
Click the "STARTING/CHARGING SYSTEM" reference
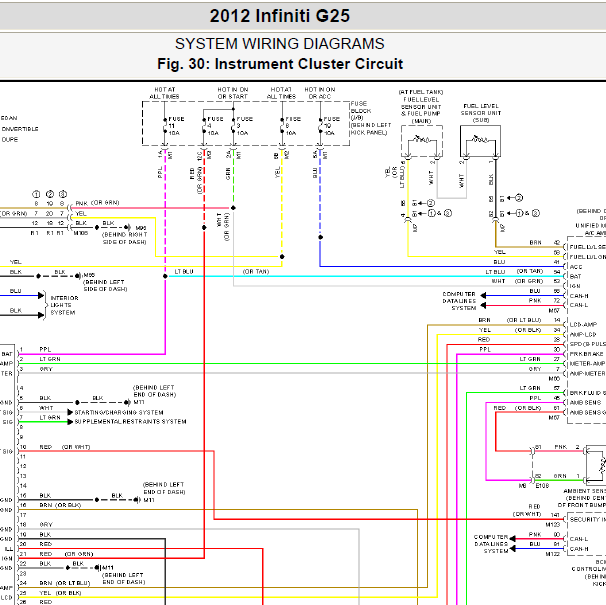pos(119,412)
